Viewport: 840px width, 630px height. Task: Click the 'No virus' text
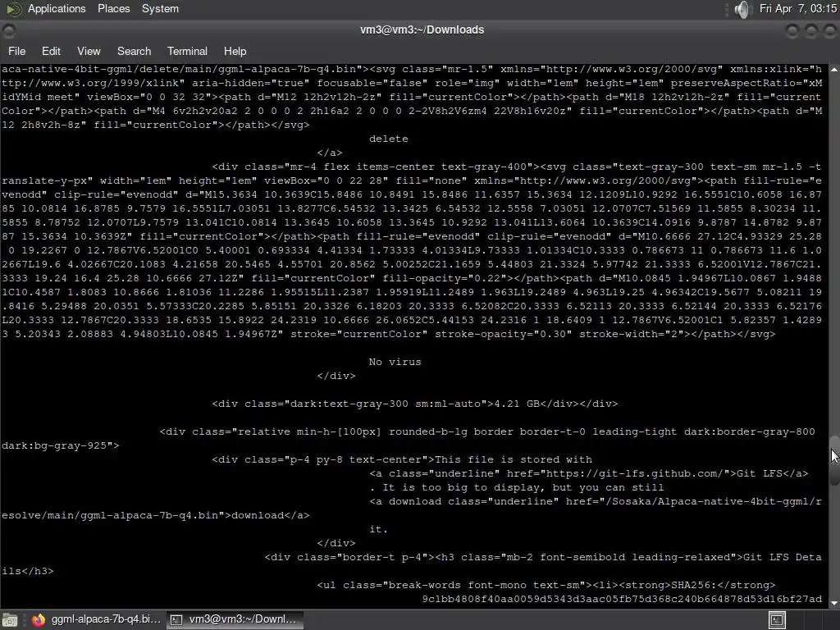point(395,362)
